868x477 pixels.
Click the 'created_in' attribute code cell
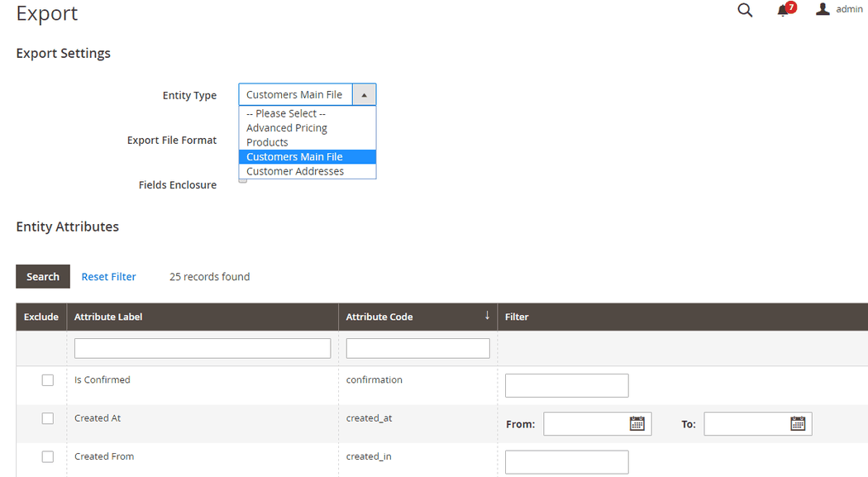pos(369,456)
